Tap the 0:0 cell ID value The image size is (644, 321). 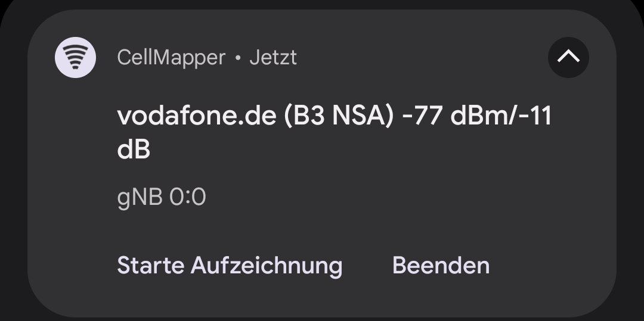click(188, 197)
